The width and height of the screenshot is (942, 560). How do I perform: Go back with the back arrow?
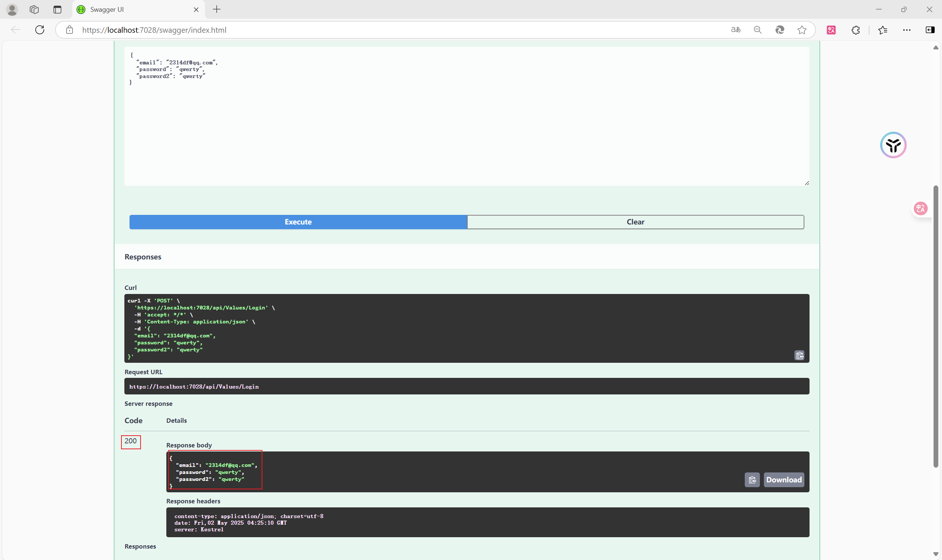[15, 30]
